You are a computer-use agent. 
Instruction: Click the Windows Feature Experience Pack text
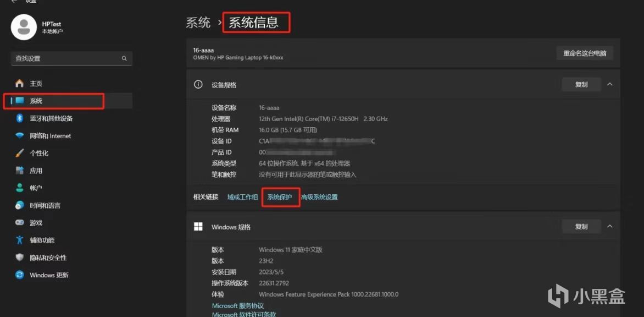(329, 294)
